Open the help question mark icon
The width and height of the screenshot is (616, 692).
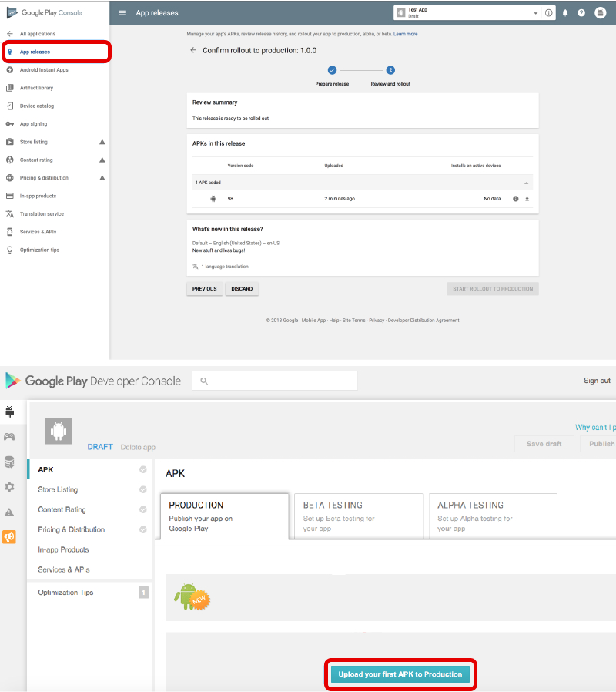pyautogui.click(x=581, y=13)
